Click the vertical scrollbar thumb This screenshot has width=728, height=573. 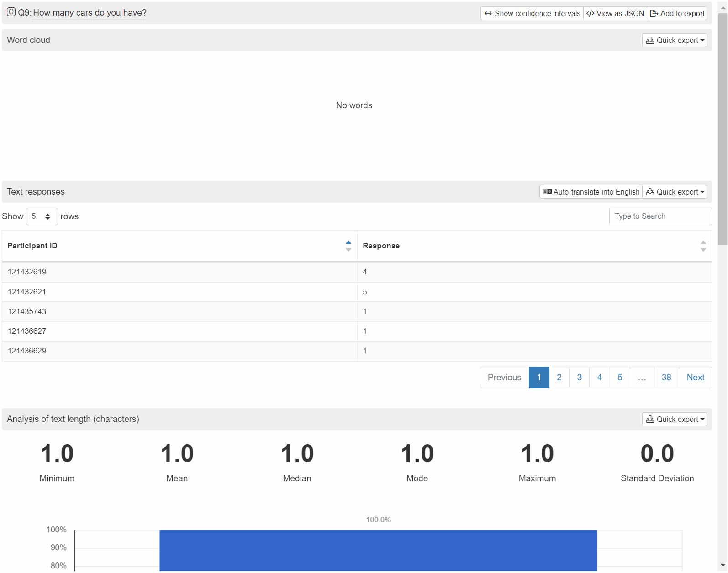[x=723, y=129]
